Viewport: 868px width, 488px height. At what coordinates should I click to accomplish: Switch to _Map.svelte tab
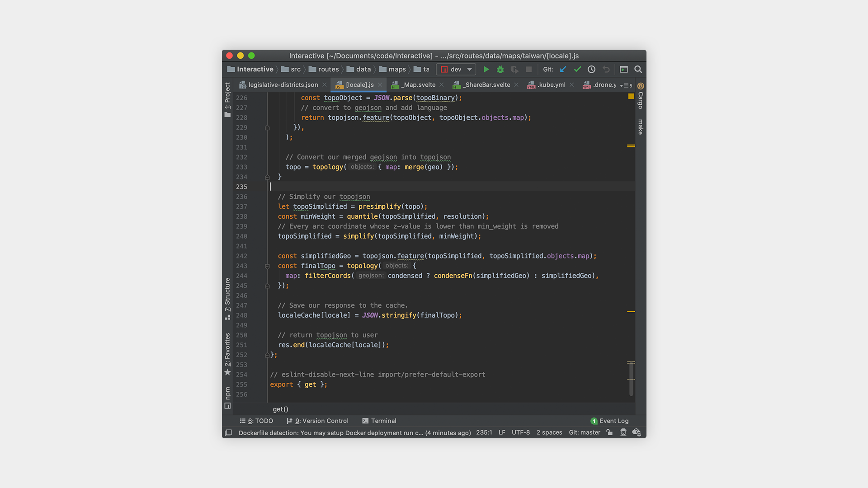point(415,84)
